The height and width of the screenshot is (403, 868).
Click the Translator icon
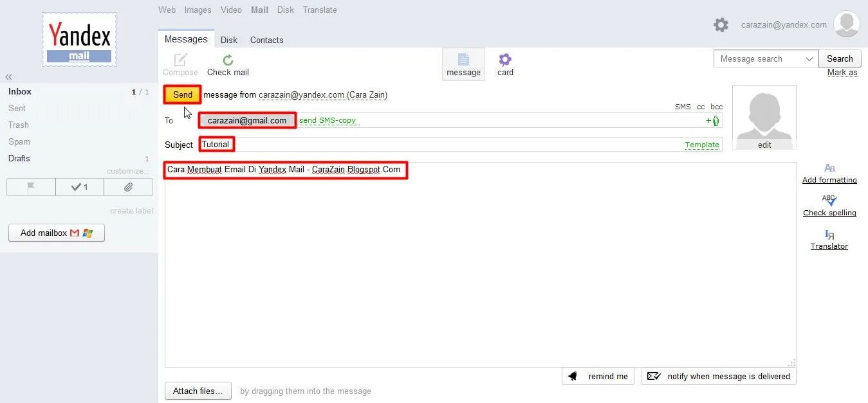click(829, 235)
